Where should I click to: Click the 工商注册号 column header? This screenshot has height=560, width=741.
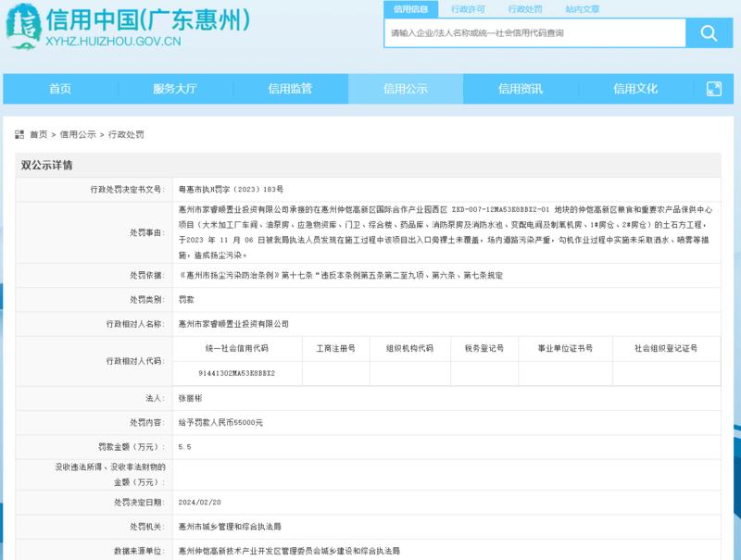click(x=336, y=348)
